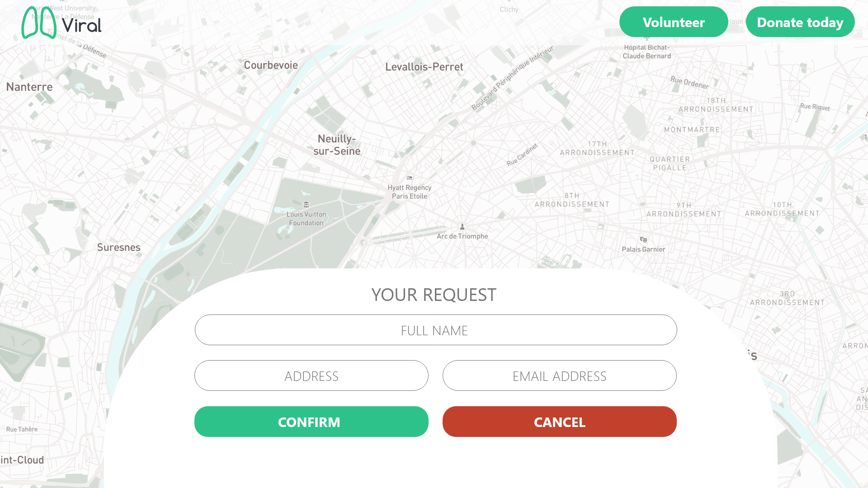
Task: Click the Arc de Triomphe monument icon
Action: (x=462, y=226)
